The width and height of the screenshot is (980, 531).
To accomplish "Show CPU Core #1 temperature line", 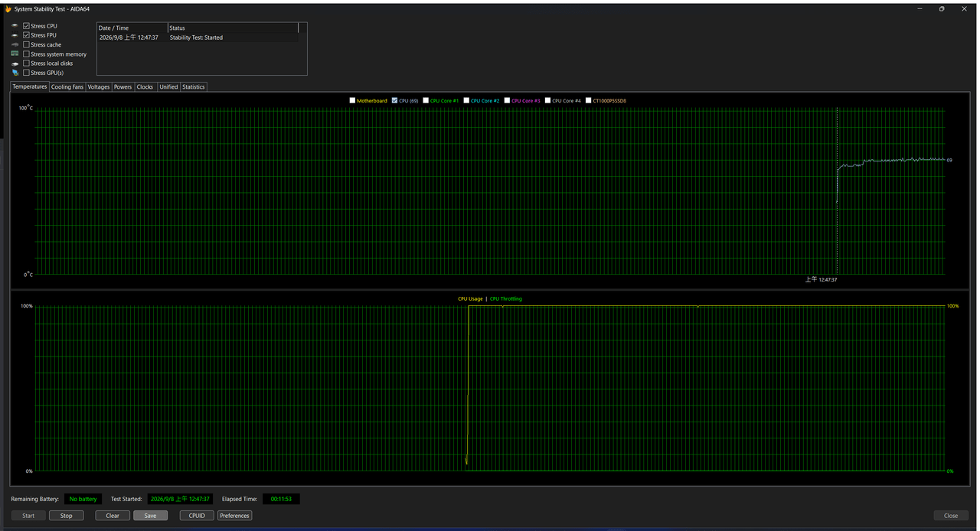I will [426, 100].
